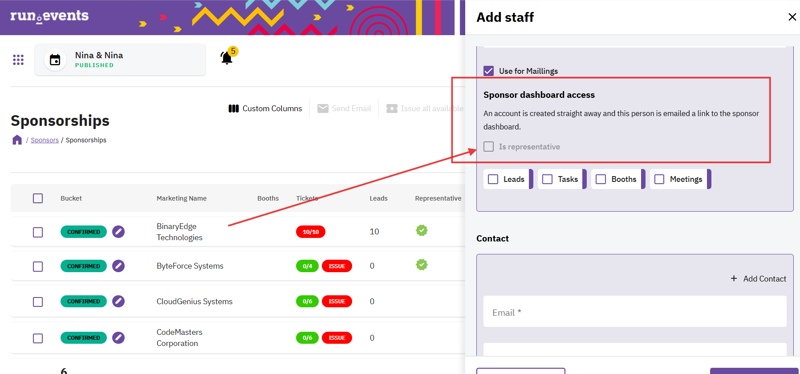The image size is (800, 374).
Task: Click CloudGenius ISSUE badge
Action: 337,301
